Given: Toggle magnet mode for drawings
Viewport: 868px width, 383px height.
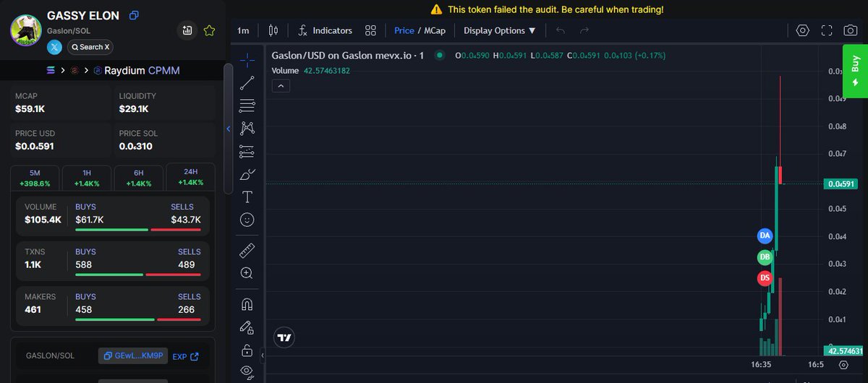Looking at the screenshot, I should point(247,304).
